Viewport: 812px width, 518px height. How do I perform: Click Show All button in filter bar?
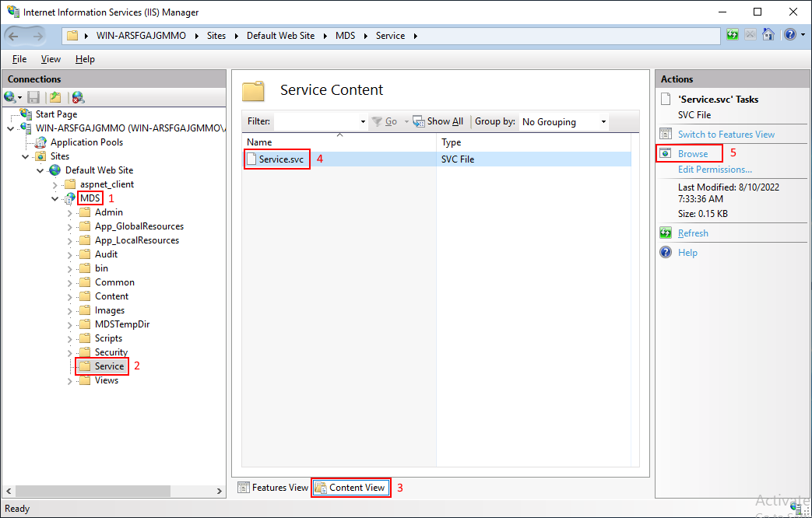pos(438,121)
